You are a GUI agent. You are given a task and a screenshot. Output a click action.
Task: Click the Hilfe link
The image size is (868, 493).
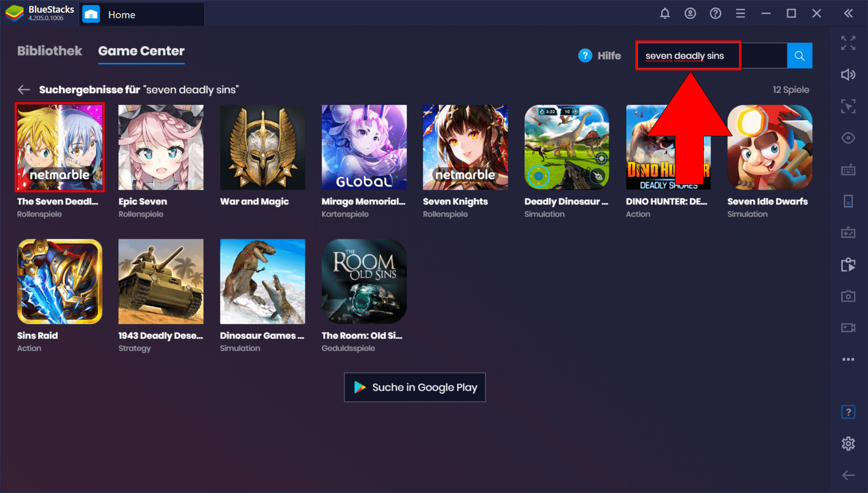click(609, 56)
